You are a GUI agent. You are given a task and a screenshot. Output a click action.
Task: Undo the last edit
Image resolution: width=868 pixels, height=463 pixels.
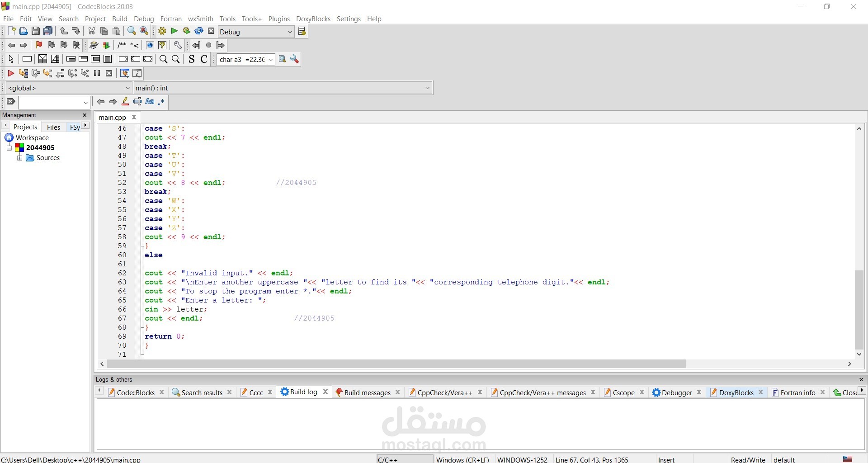coord(64,31)
